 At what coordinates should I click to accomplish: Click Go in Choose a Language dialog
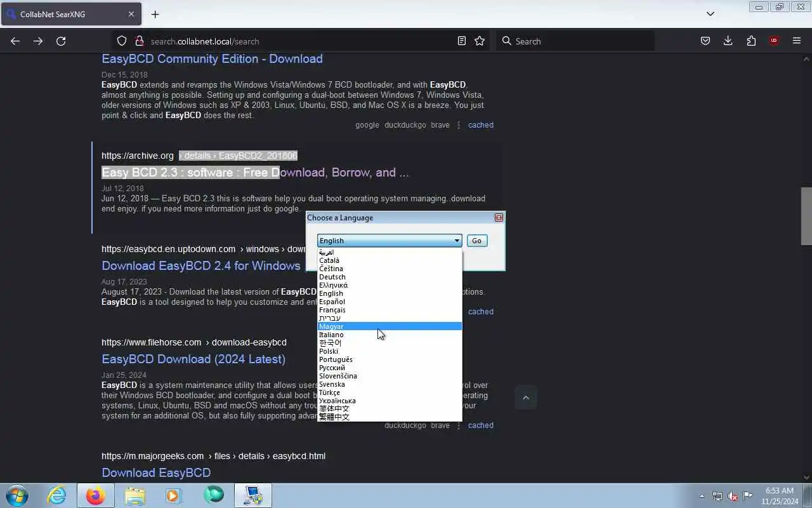477,241
